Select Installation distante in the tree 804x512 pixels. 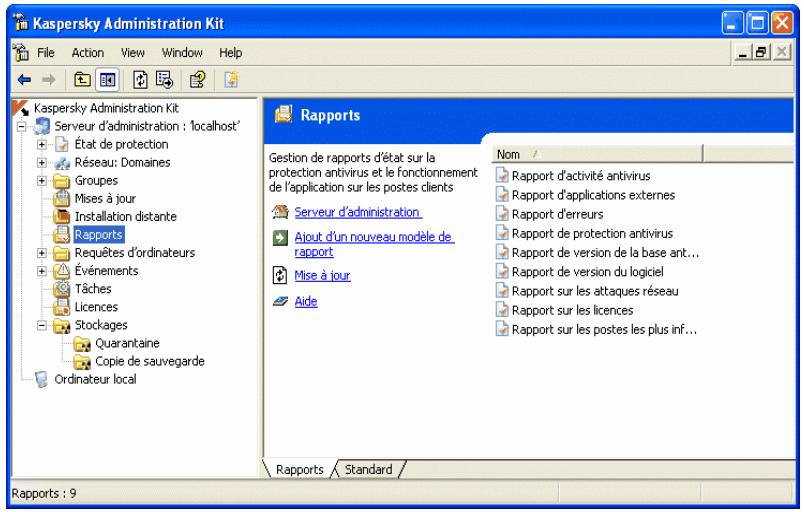pyautogui.click(x=126, y=216)
